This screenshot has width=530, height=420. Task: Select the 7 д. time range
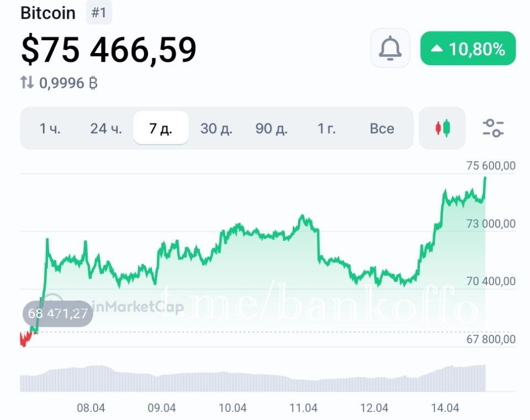click(x=161, y=129)
